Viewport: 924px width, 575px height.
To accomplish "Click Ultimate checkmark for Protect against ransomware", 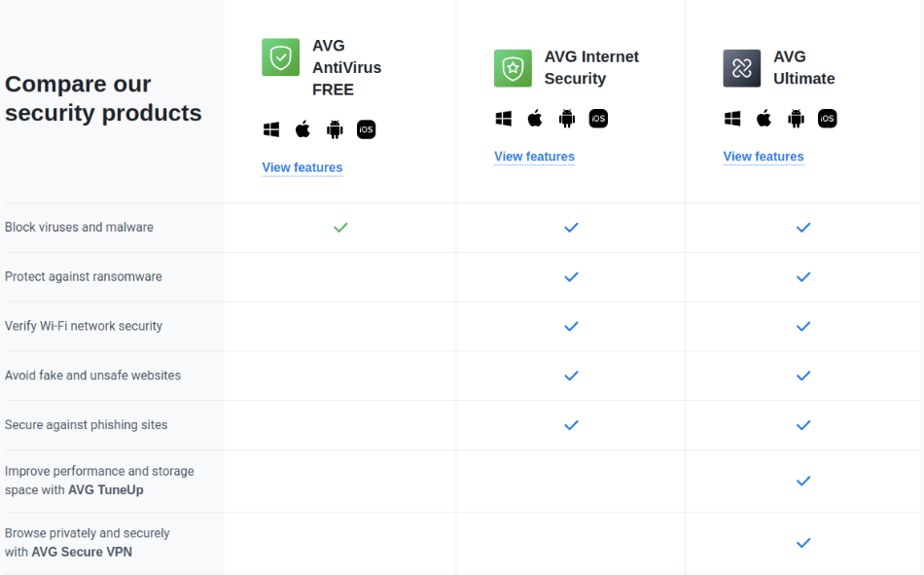I will tap(803, 277).
